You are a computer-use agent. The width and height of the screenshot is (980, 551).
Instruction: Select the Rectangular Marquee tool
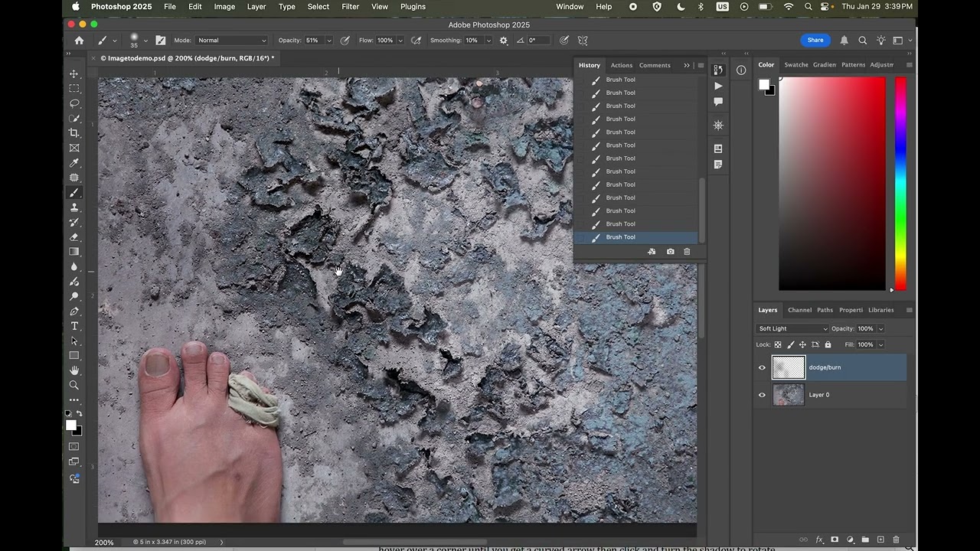coord(74,88)
